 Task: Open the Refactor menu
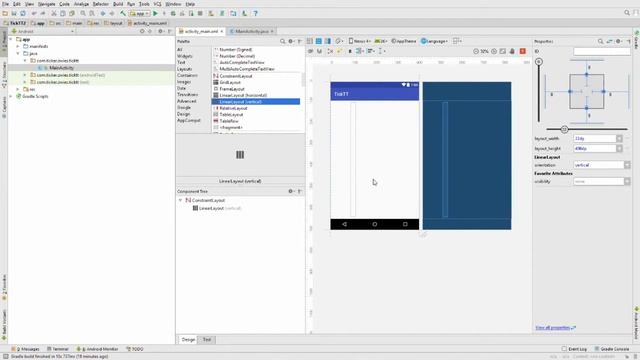[101, 4]
